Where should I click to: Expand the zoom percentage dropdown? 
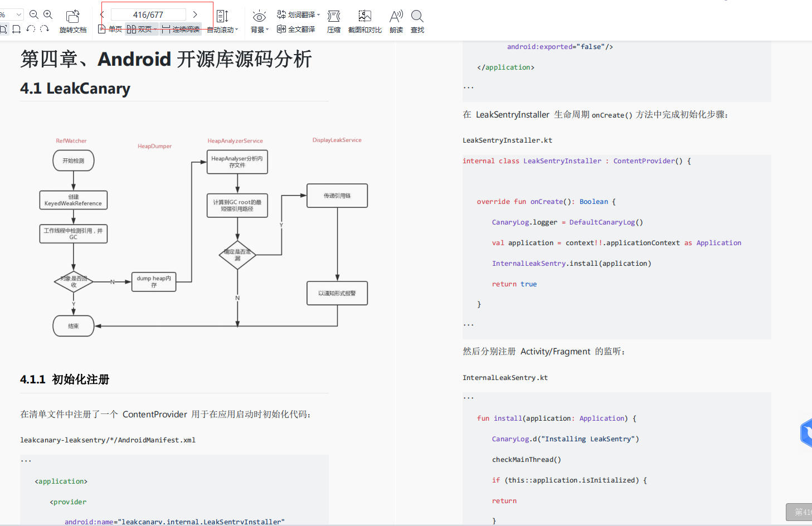[18, 15]
